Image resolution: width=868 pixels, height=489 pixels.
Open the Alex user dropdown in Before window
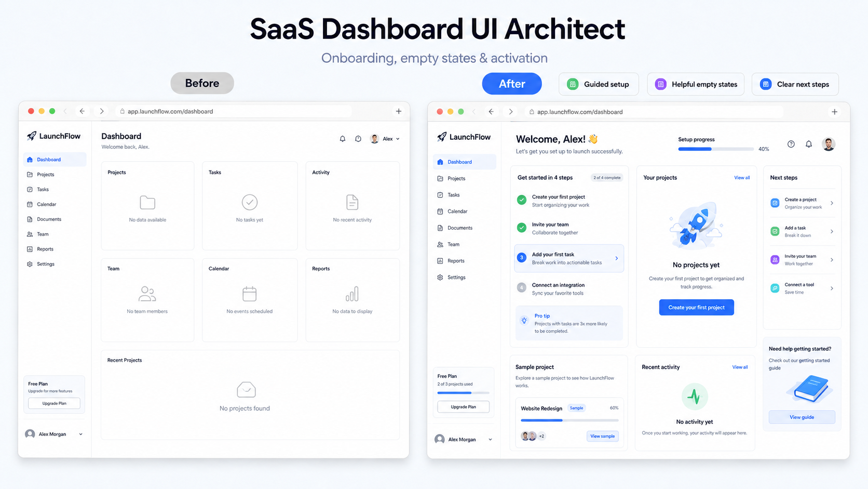385,139
